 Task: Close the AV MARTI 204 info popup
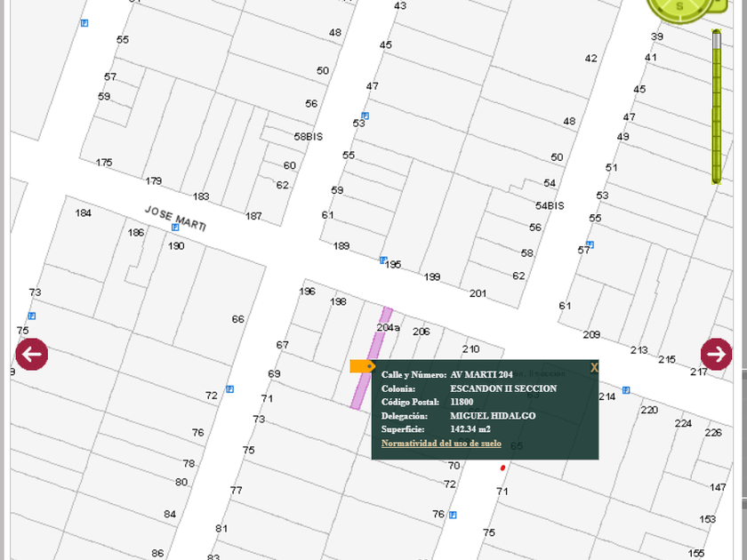(594, 367)
